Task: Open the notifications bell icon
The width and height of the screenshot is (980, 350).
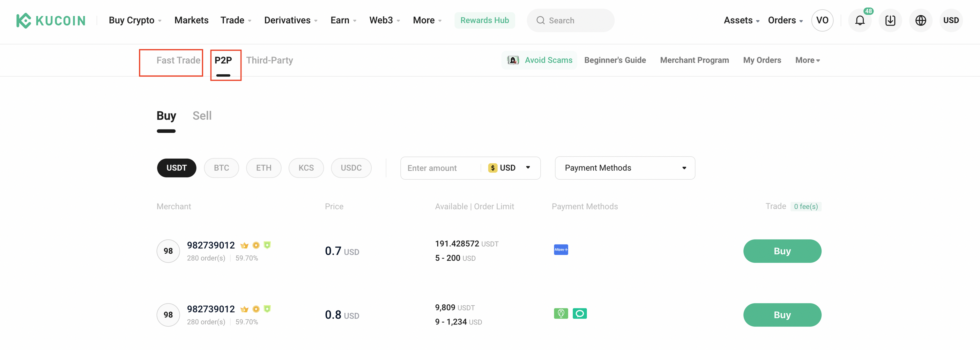Action: coord(860,20)
